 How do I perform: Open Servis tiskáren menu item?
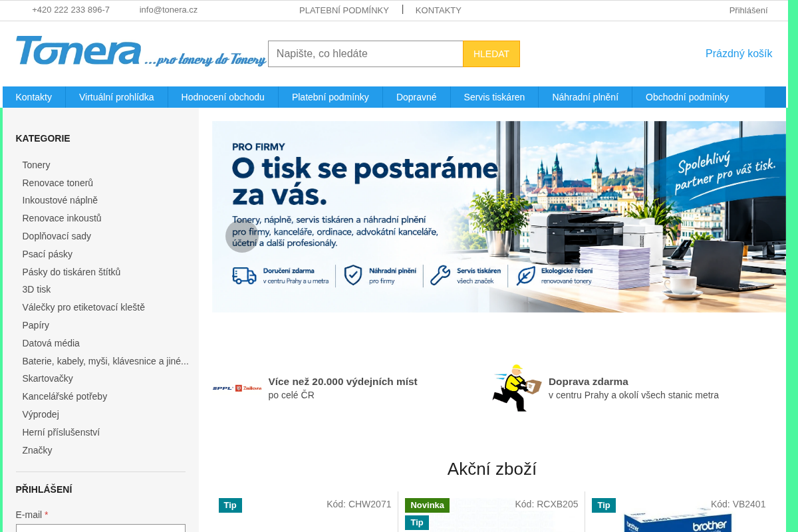(x=494, y=97)
